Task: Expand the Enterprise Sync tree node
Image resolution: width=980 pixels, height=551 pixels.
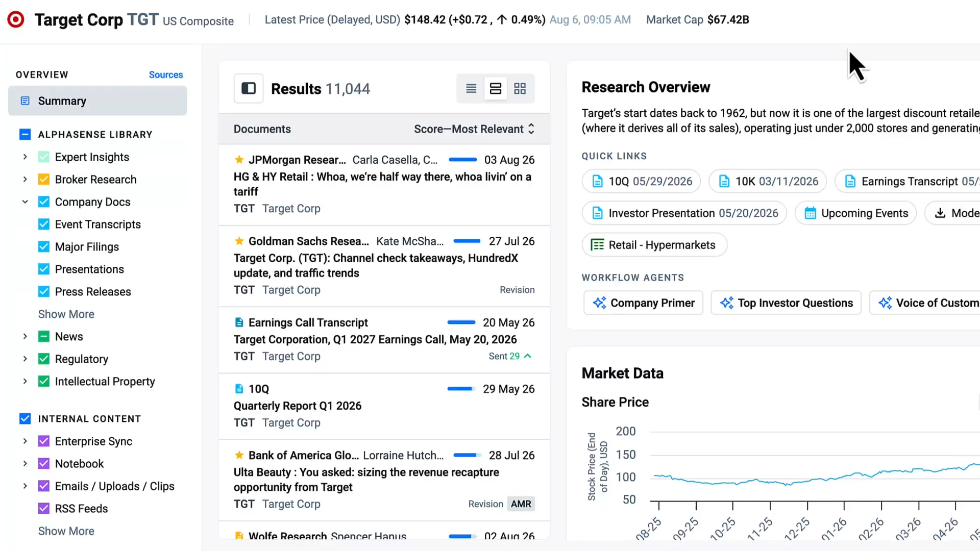Action: [x=25, y=441]
